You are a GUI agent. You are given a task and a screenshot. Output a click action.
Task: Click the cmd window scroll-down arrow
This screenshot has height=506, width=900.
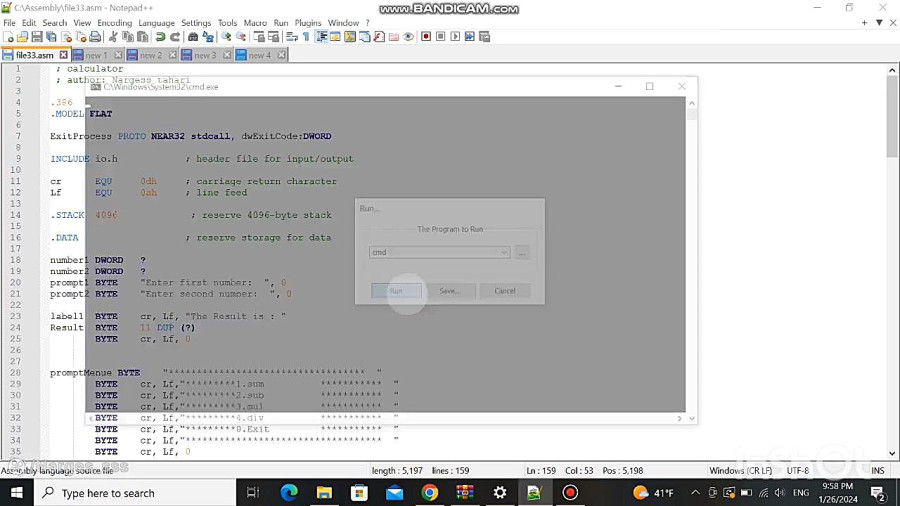[692, 419]
